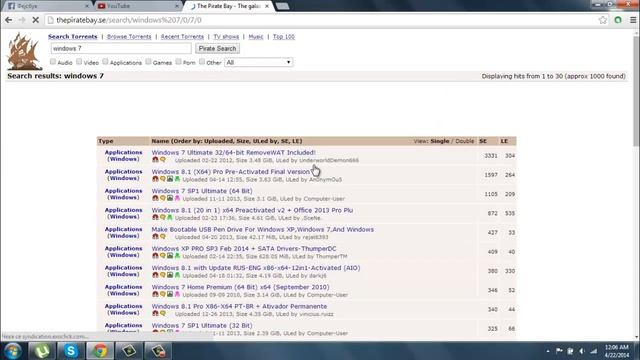Open a new browser tab
This screenshot has width=640, height=360.
[282, 6]
